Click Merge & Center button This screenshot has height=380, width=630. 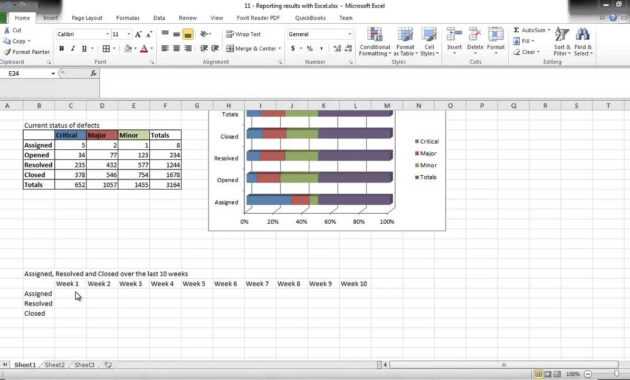click(x=251, y=49)
